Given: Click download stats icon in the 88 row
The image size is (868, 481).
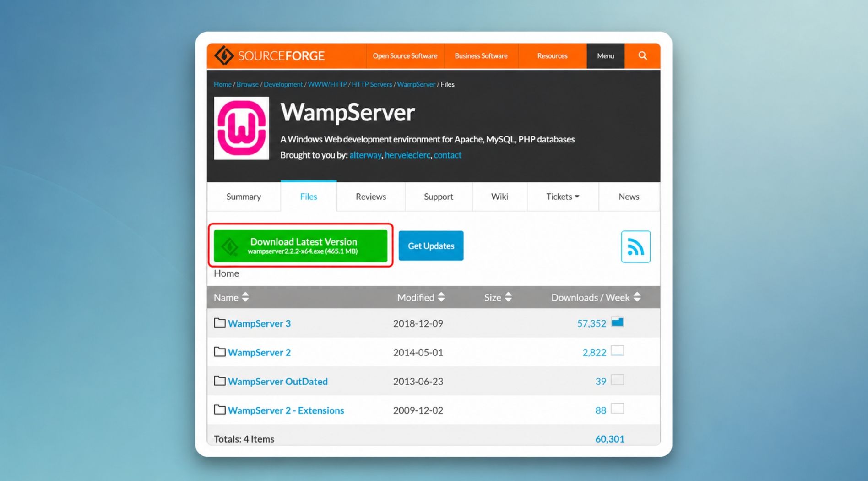Looking at the screenshot, I should pos(617,408).
